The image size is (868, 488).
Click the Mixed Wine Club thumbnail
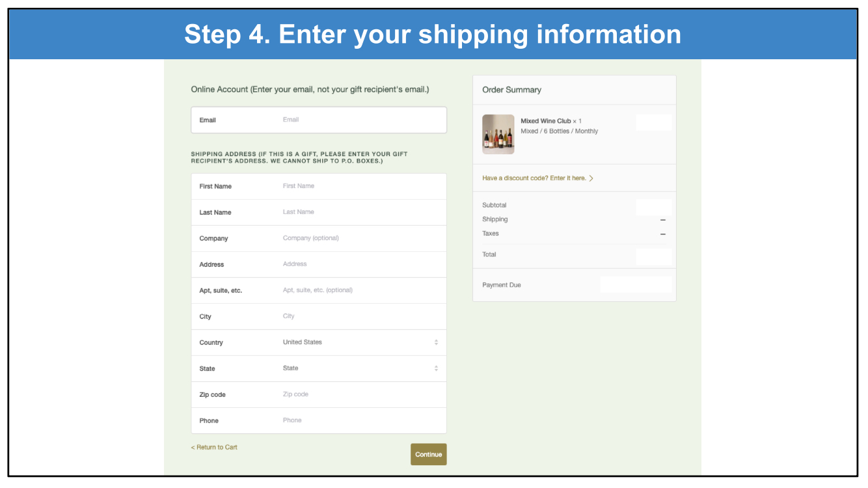pos(498,134)
